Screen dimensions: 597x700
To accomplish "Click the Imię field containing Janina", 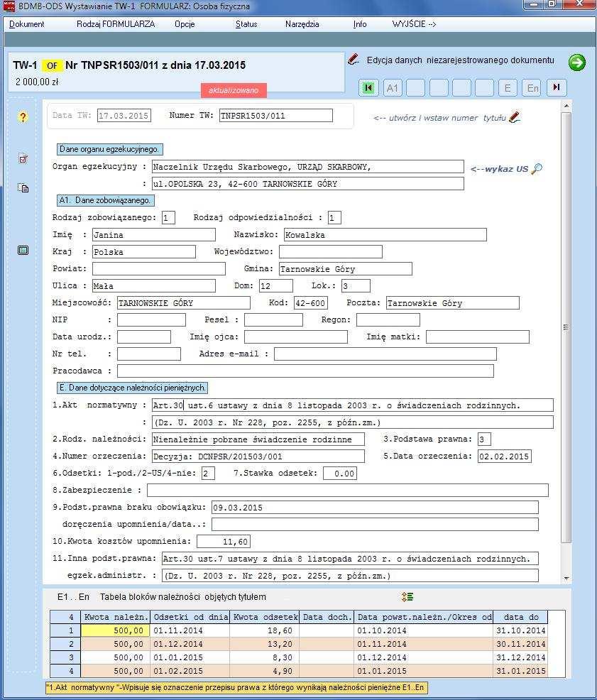I will click(153, 235).
